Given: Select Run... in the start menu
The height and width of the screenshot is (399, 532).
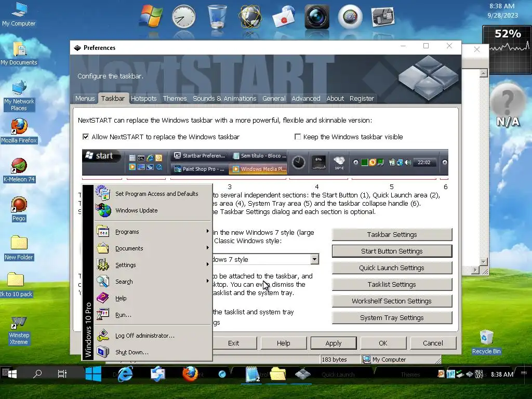Looking at the screenshot, I should (153, 315).
